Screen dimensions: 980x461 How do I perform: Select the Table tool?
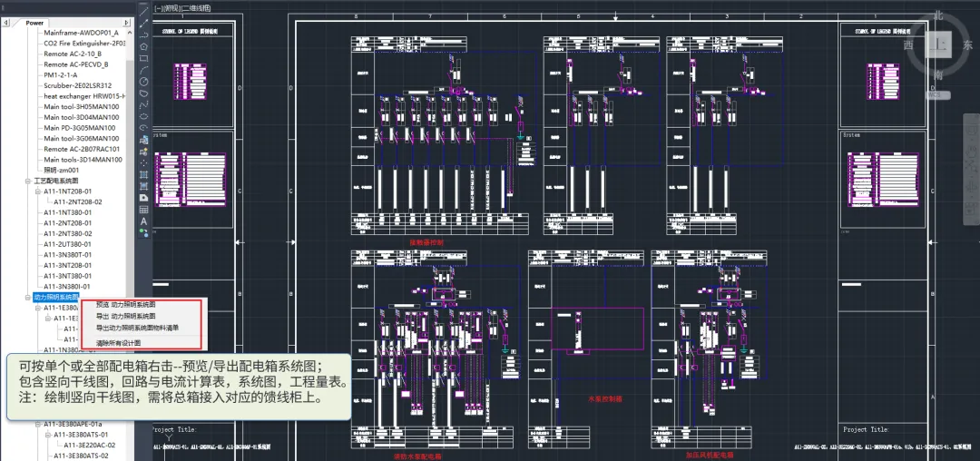(143, 210)
